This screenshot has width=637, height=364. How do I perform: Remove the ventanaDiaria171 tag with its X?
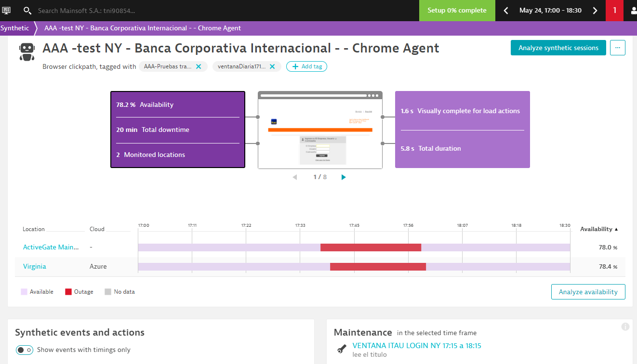(x=272, y=66)
